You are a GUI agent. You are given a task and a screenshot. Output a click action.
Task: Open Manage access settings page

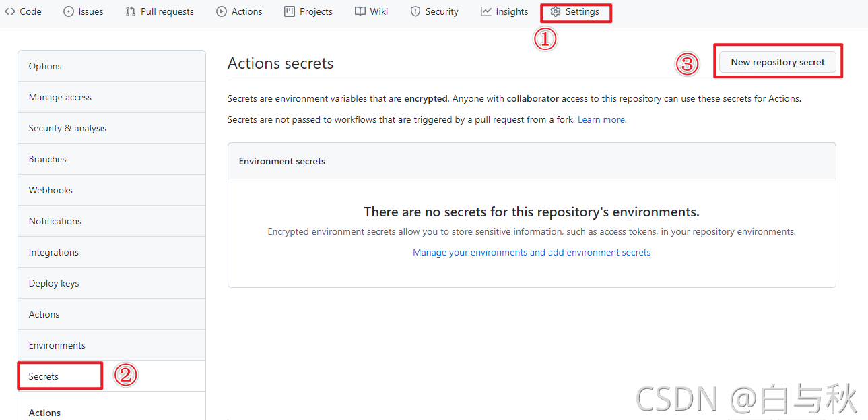click(60, 97)
